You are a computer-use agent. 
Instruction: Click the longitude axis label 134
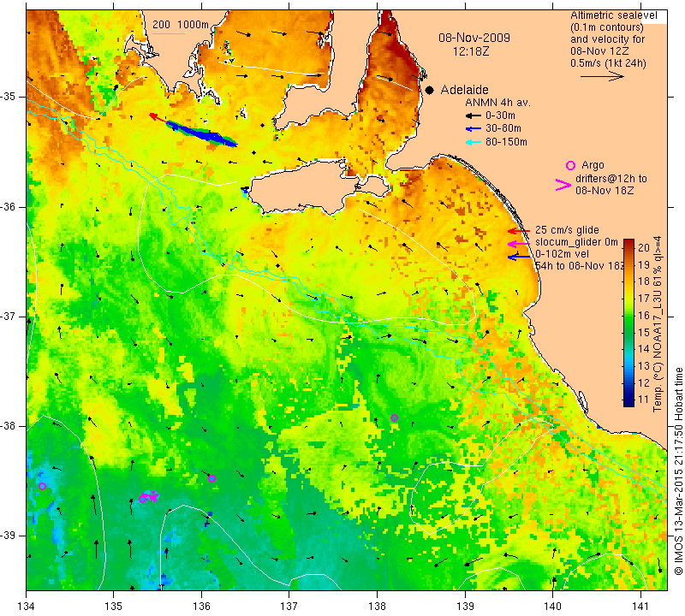click(27, 607)
